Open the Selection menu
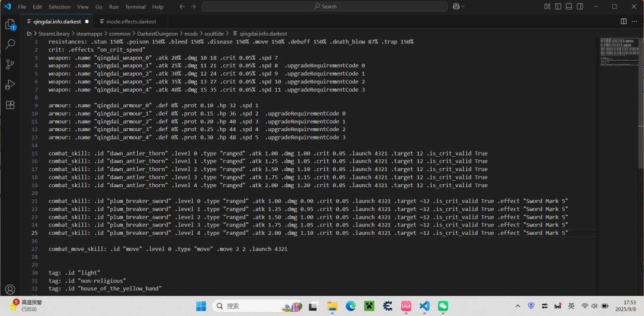This screenshot has height=316, width=644. pyautogui.click(x=59, y=7)
